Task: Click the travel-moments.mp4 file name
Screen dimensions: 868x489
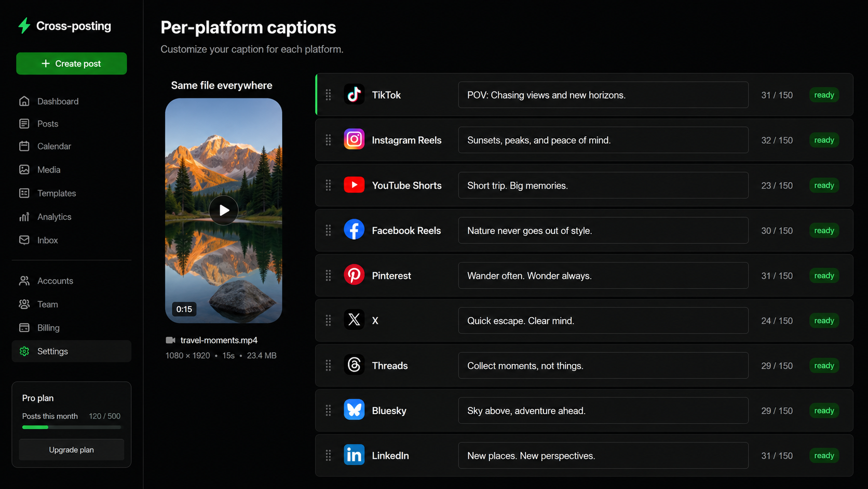Action: [219, 340]
